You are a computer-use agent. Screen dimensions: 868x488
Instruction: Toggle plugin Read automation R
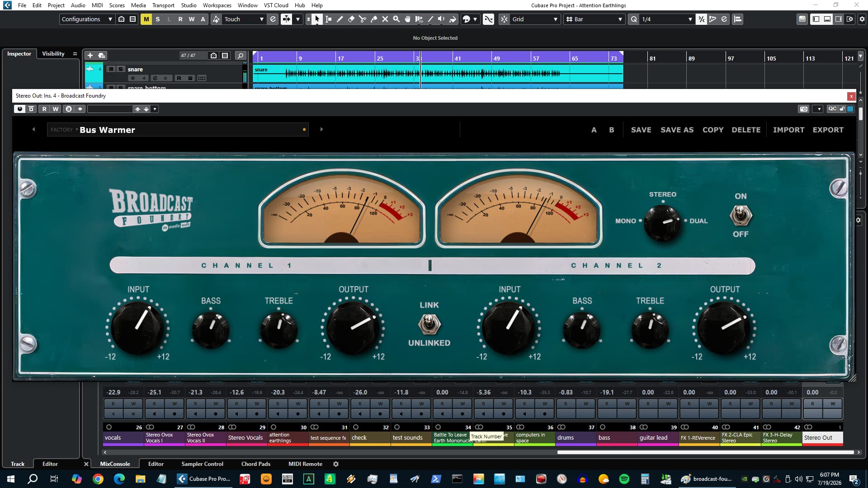tap(44, 109)
